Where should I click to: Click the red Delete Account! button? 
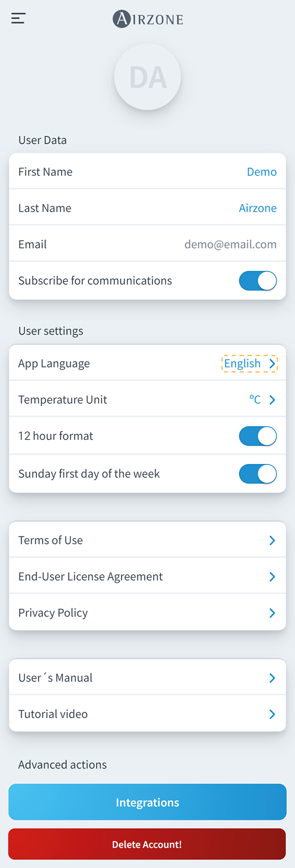click(x=147, y=844)
